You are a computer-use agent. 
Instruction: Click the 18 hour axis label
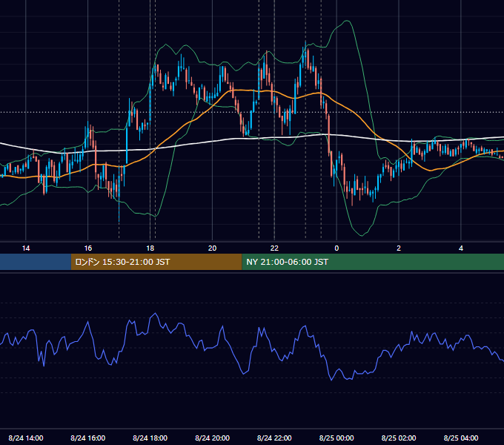point(150,248)
